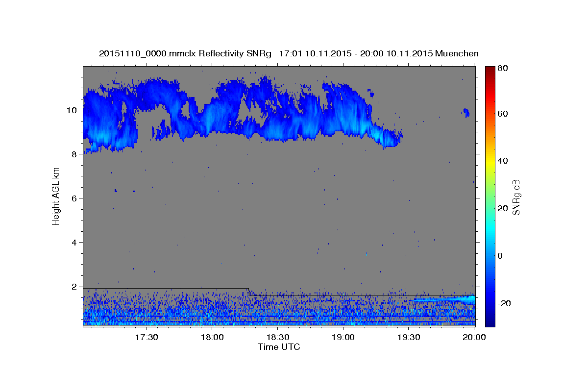This screenshot has width=588, height=392.
Task: Click the plot title text
Action: [x=289, y=53]
